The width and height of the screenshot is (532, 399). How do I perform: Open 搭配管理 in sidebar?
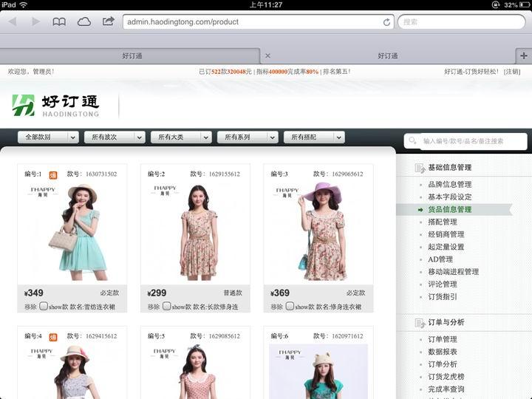click(x=443, y=222)
